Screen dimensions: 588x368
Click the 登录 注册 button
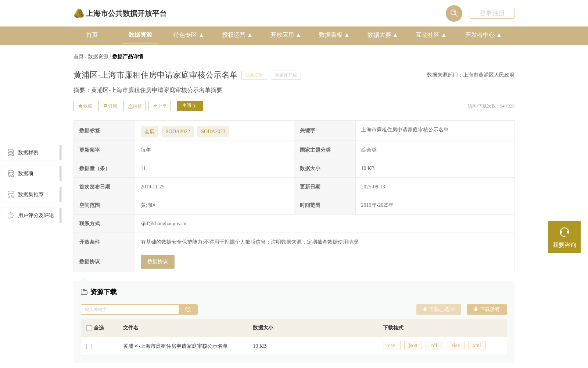(x=492, y=13)
